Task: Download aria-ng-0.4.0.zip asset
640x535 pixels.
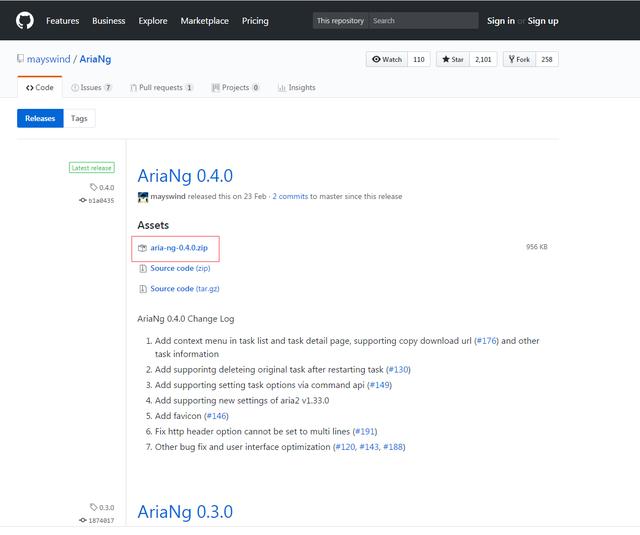Action: [x=178, y=247]
